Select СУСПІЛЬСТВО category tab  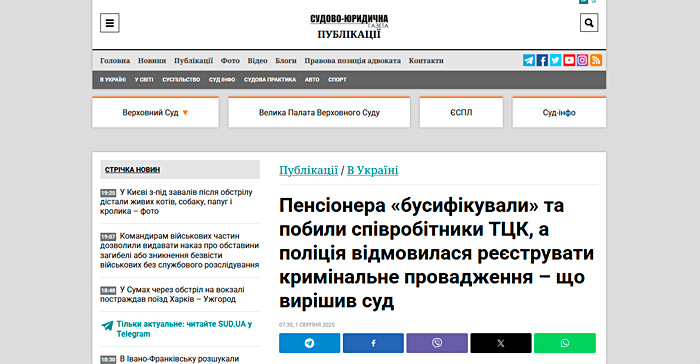coord(181,79)
